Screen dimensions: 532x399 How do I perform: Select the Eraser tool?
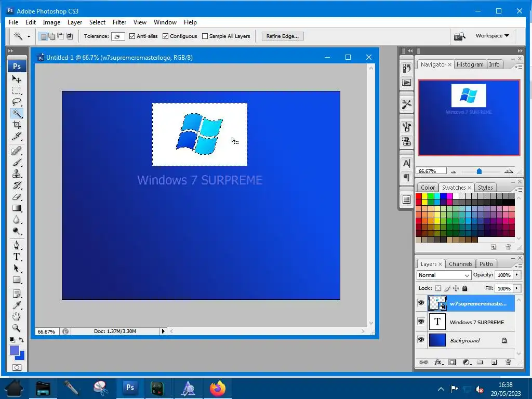click(16, 197)
